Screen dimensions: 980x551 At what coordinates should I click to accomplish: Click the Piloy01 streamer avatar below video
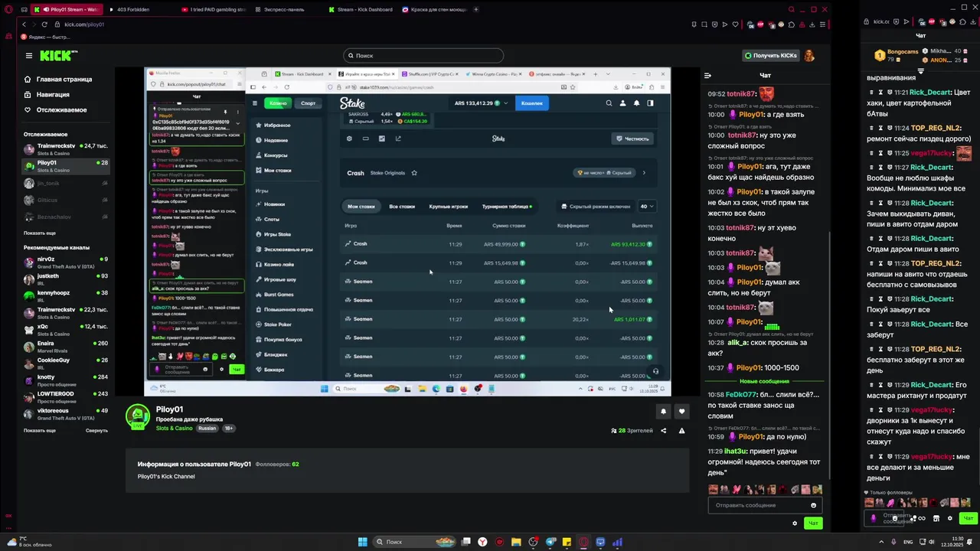(138, 417)
